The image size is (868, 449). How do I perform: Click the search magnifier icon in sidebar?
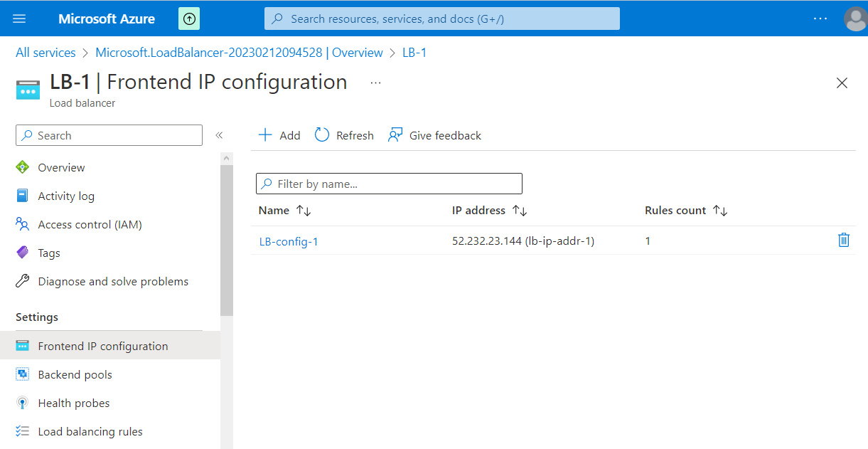click(27, 135)
